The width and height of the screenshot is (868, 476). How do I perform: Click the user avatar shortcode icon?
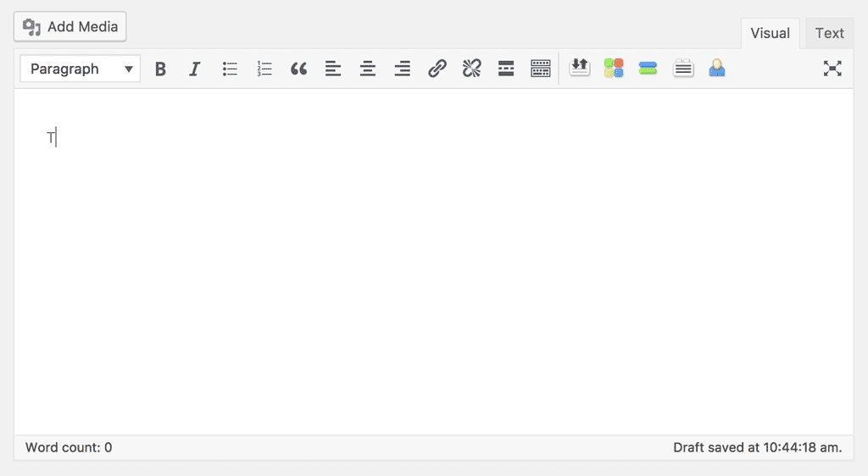click(x=717, y=69)
